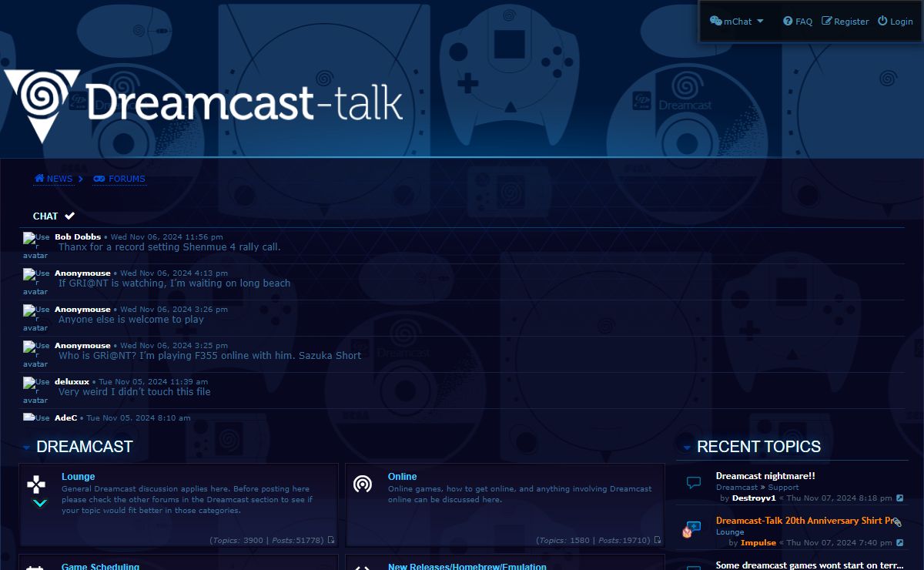Jump to the last post by Impulse
Screen dimensions: 924x570
click(x=899, y=543)
